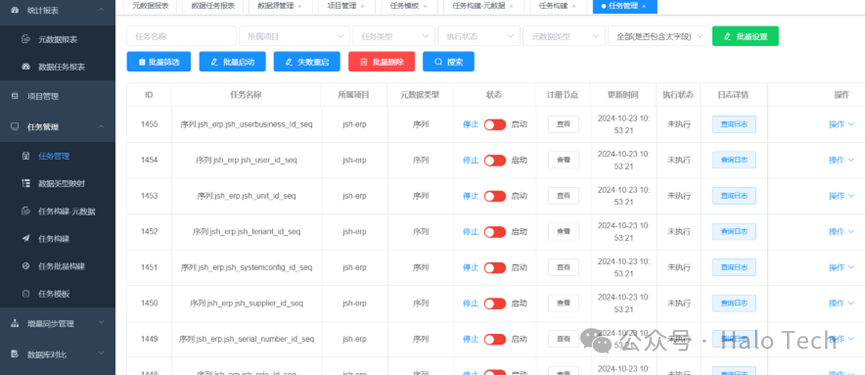Click the 任务模板 sidebar icon
Image resolution: width=865 pixels, height=375 pixels.
pos(25,294)
